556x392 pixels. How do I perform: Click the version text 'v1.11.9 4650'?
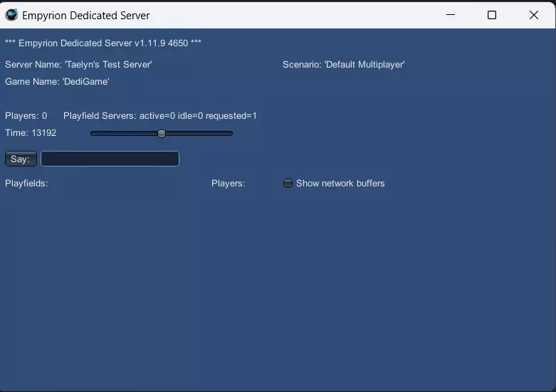pyautogui.click(x=161, y=43)
